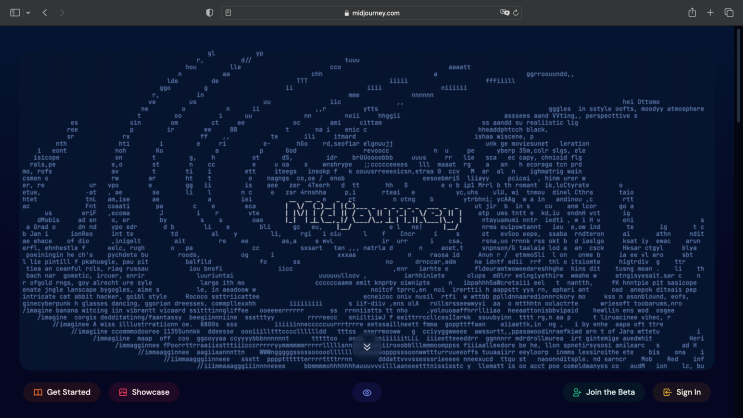This screenshot has width=743, height=418.
Task: Toggle the Safari sidebar
Action: coord(15,13)
